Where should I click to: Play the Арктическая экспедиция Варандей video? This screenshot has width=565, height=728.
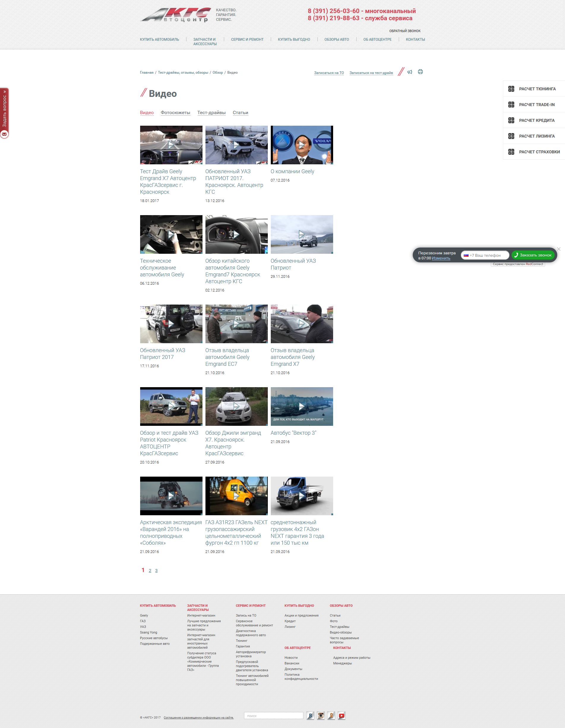[171, 496]
